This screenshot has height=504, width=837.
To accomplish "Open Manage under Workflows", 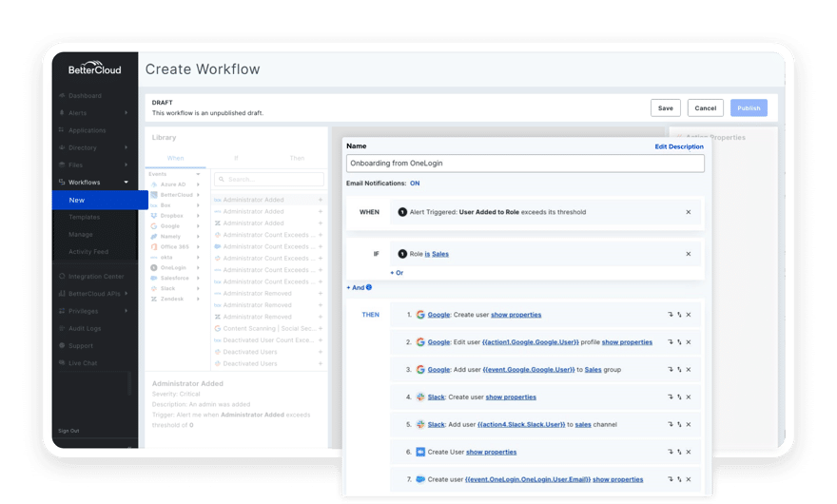I will click(81, 234).
